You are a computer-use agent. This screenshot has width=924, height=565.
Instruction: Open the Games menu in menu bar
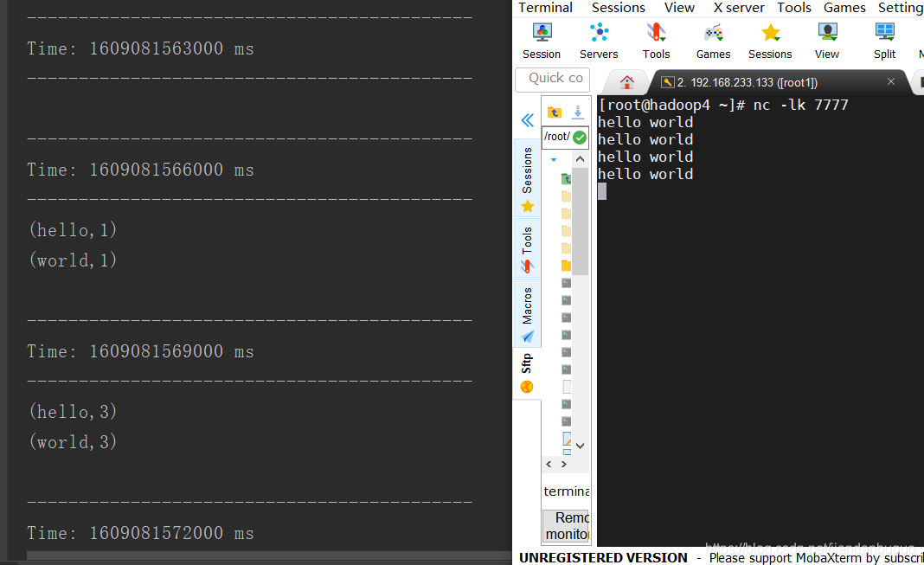click(844, 8)
